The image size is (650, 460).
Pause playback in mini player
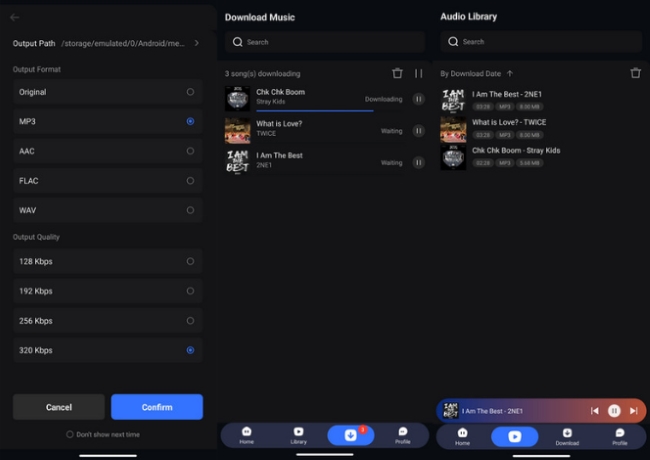(614, 411)
